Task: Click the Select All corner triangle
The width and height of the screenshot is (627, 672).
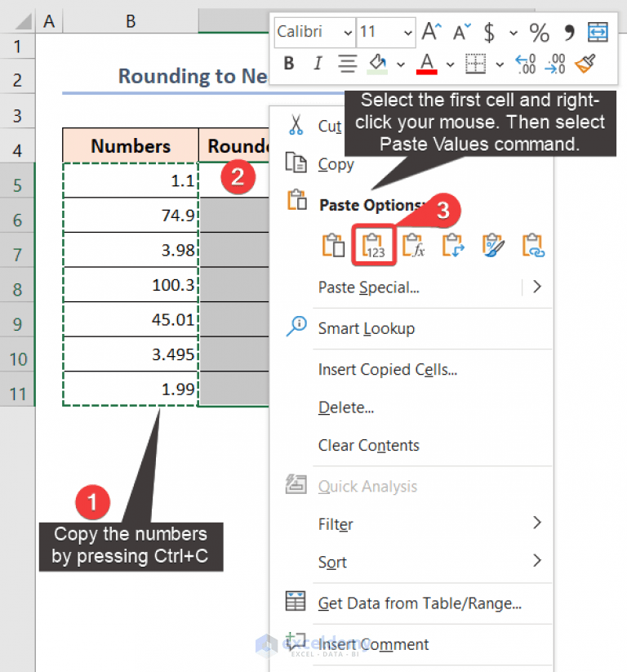Action: [22, 21]
